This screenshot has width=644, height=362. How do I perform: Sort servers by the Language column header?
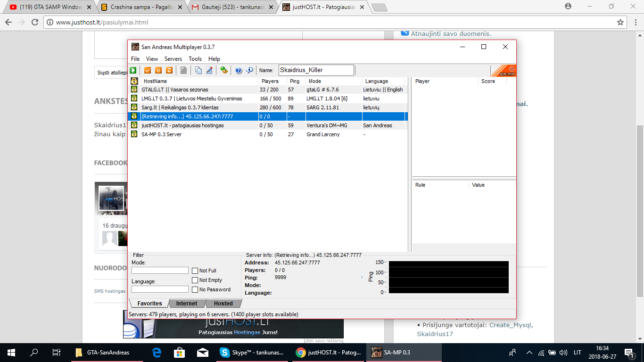pos(383,81)
